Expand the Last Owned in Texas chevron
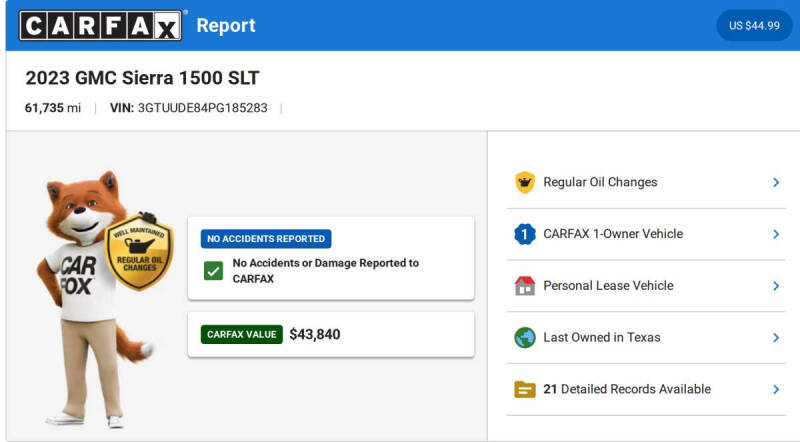 click(x=776, y=337)
